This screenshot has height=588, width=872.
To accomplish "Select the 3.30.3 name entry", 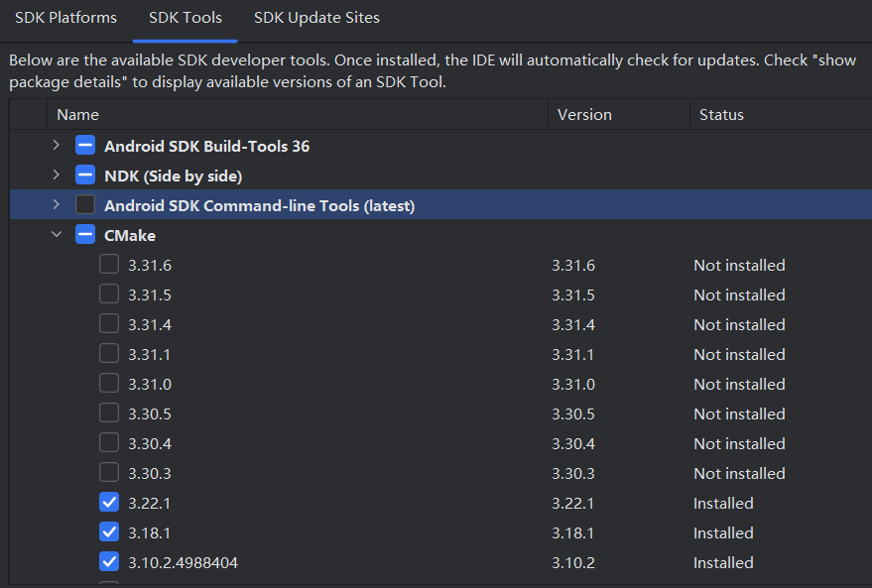I will tap(150, 474).
